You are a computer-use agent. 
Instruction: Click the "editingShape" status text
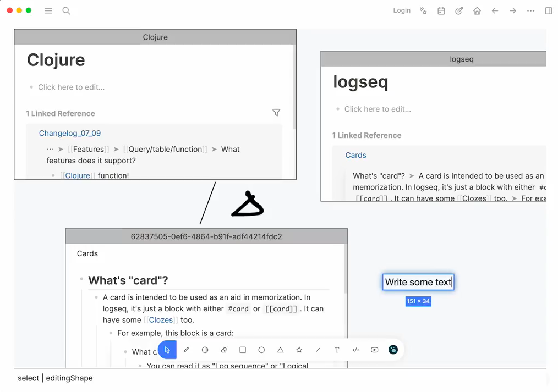click(69, 378)
